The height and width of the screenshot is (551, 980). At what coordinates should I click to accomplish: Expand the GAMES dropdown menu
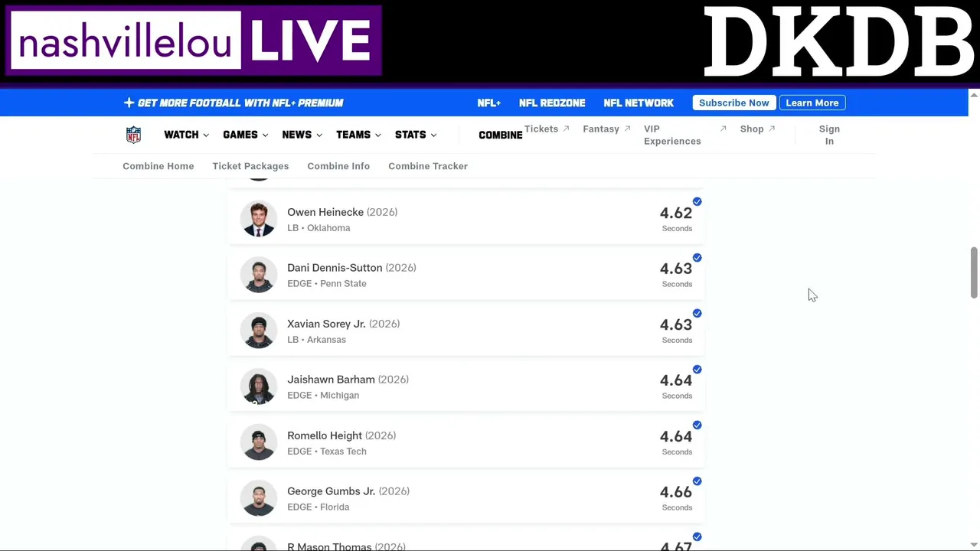click(x=245, y=135)
